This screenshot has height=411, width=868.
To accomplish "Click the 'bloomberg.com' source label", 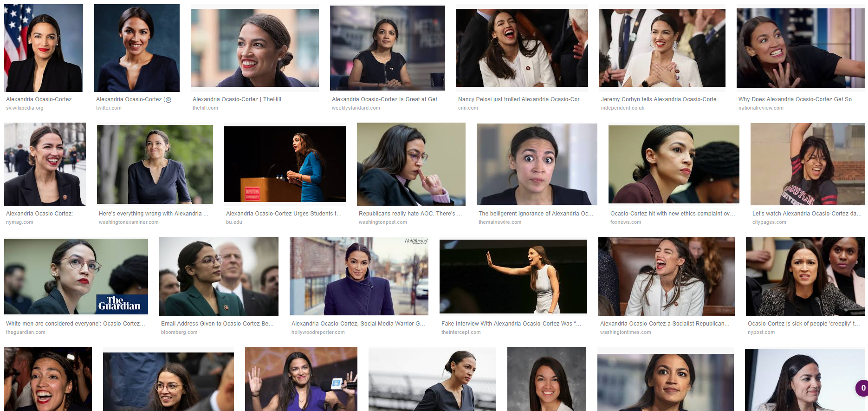I will (179, 333).
